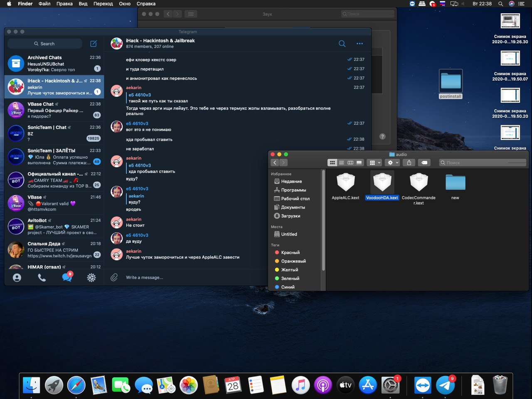Click the Share button in Finder toolbar

[x=409, y=163]
